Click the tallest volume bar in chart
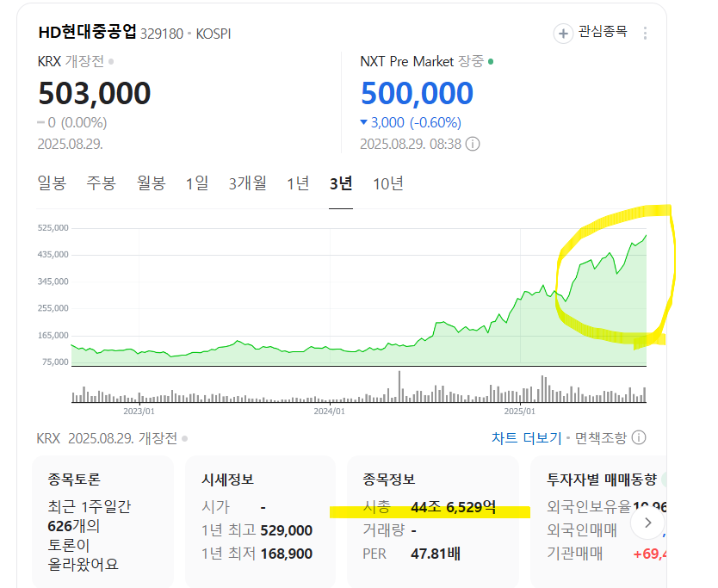Screen dimensions: 718x588 [399, 387]
